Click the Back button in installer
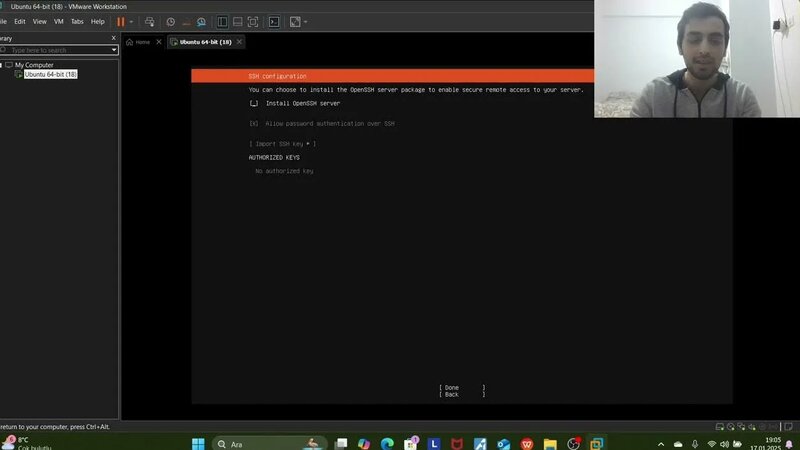This screenshot has width=800, height=450. click(462, 394)
